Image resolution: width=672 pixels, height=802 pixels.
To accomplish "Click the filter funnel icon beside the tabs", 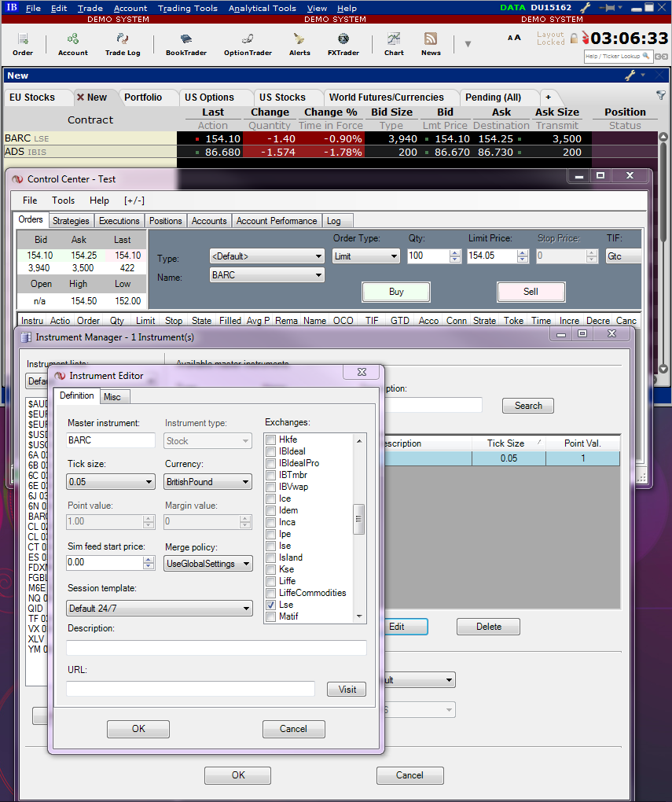I will (661, 95).
